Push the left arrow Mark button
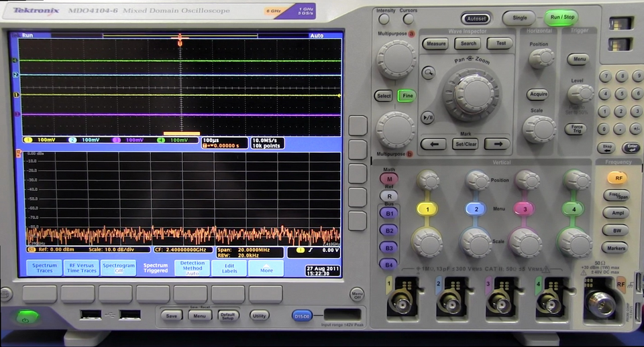 coord(434,144)
